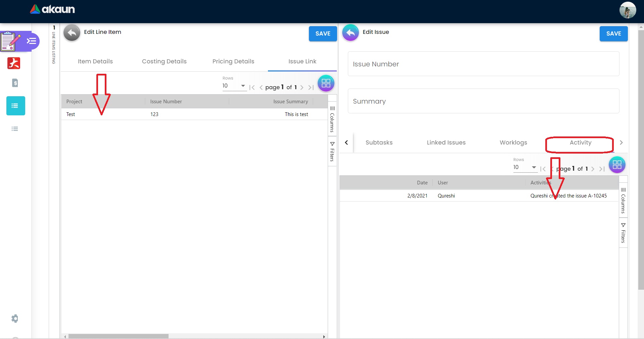Click the Issue Number input field
The width and height of the screenshot is (644, 339).
tap(483, 64)
